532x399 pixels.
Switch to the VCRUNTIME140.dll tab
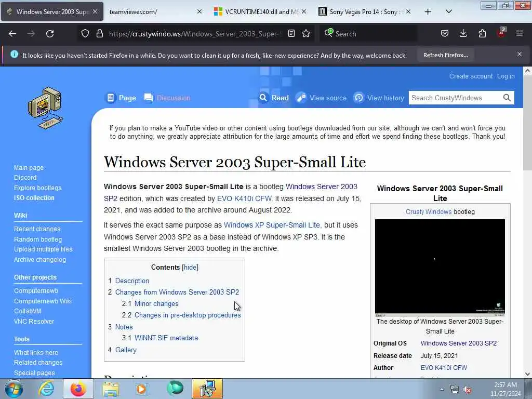260,12
